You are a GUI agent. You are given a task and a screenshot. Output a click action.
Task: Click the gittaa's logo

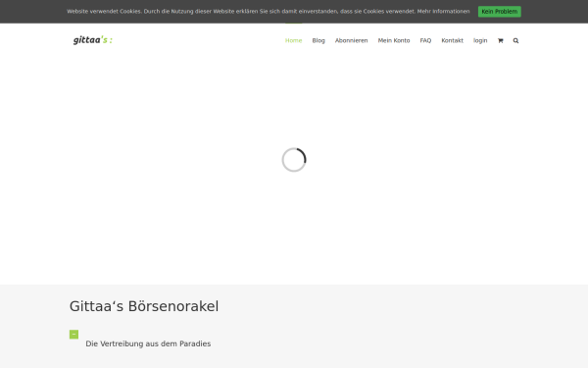point(93,40)
